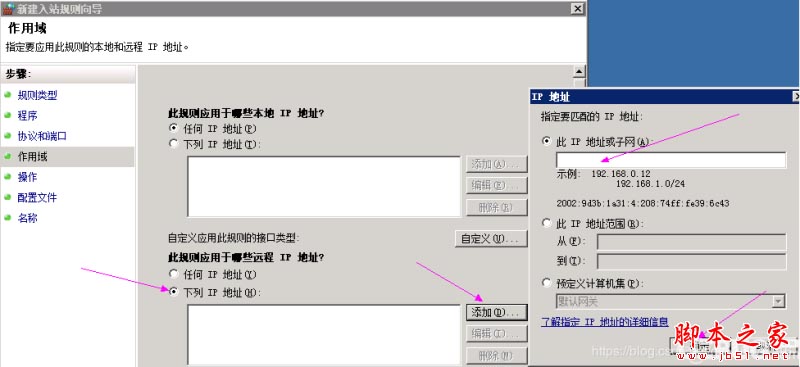Select remote 任何 IP 地址(Y) radio option
This screenshot has height=367, width=800.
[x=173, y=274]
